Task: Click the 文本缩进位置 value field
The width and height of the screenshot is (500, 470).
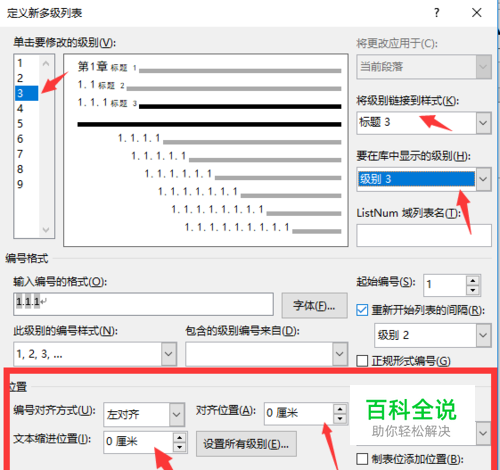Action: click(138, 442)
